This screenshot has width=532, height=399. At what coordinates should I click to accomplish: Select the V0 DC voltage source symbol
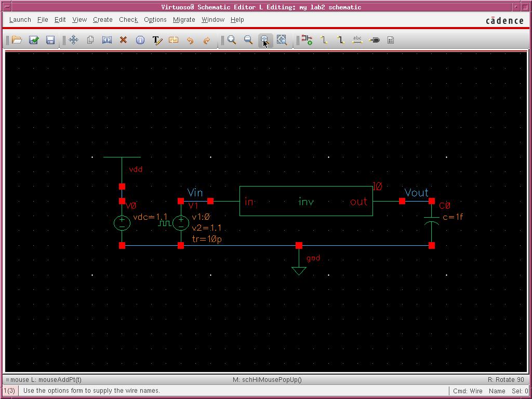pyautogui.click(x=122, y=223)
